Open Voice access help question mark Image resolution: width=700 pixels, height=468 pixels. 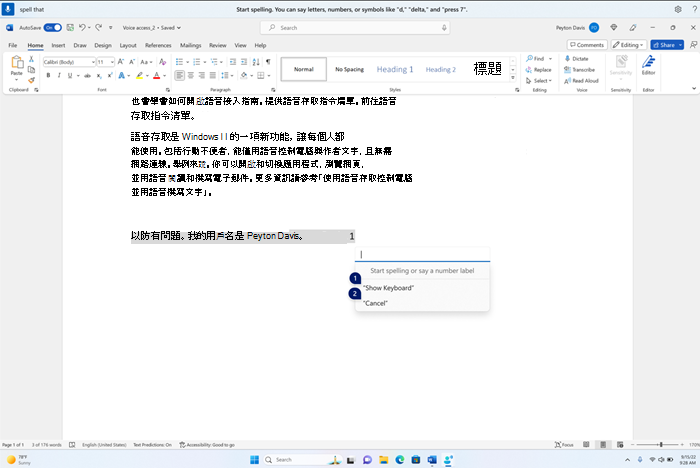click(694, 9)
